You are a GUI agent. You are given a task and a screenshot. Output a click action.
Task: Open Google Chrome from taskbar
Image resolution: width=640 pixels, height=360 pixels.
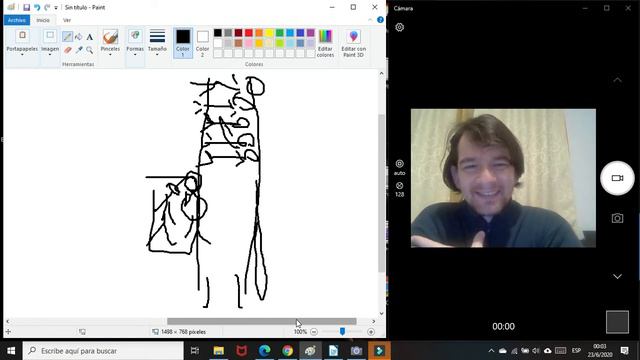point(287,351)
